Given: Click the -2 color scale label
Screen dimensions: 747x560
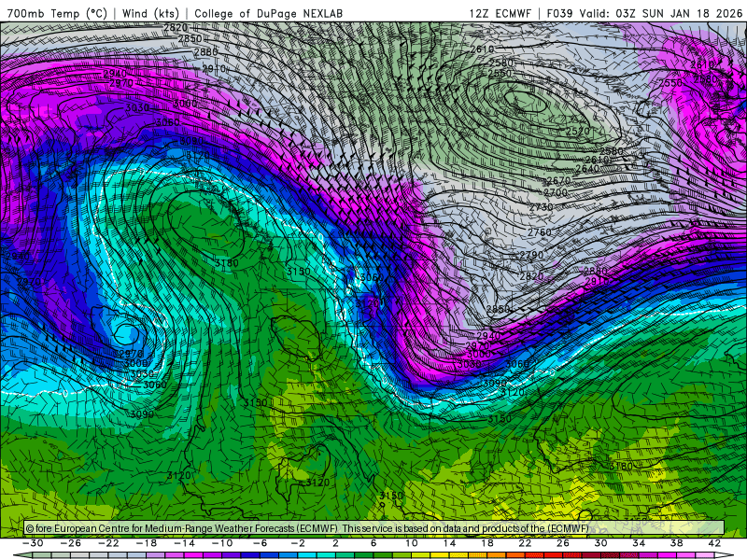Looking at the screenshot, I should pos(298,543).
